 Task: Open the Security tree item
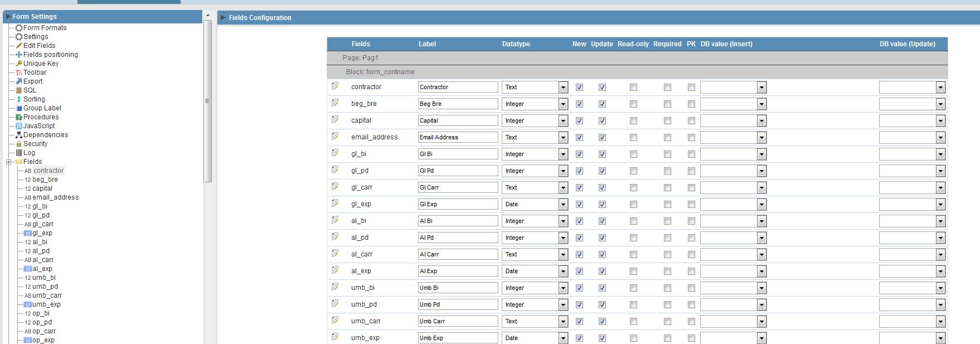(x=35, y=144)
